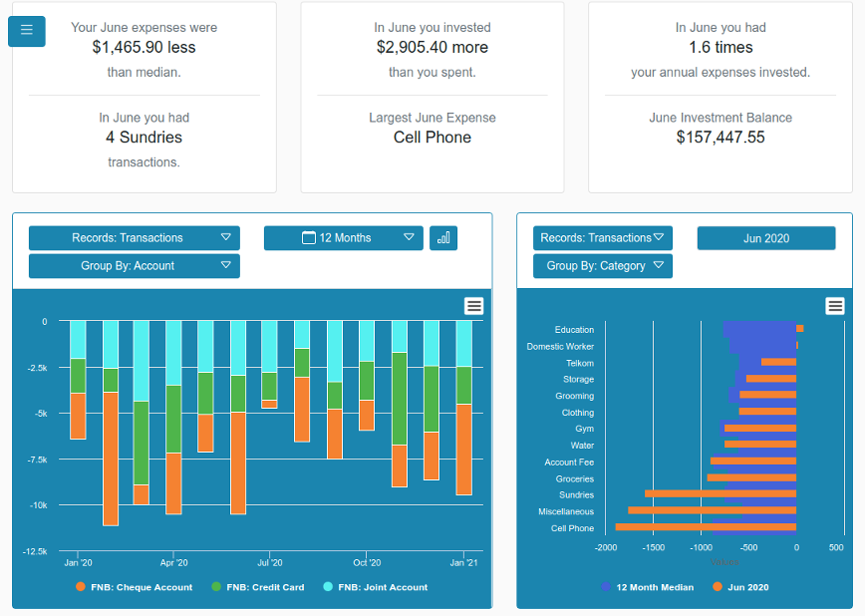Screen dimensions: 865x616
Task: Click Gym category label
Action: click(584, 429)
